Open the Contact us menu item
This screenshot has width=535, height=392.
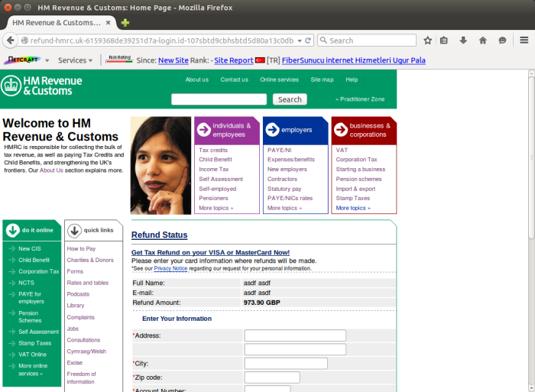[234, 79]
